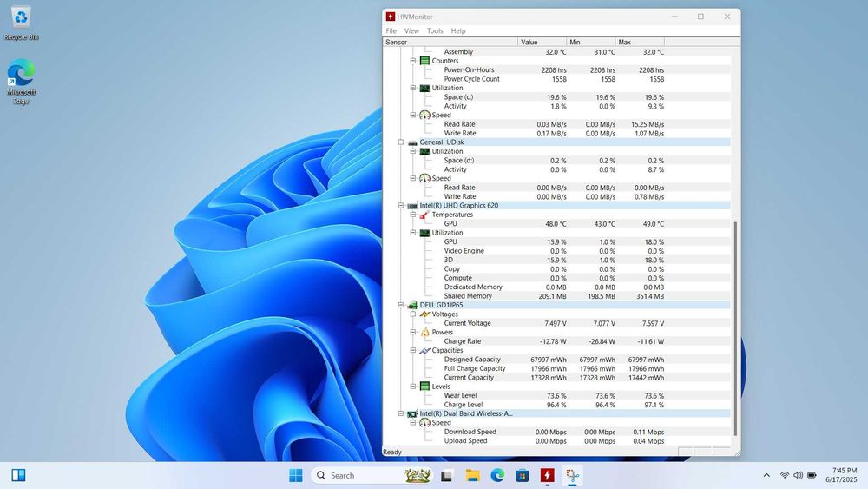Select the Current Voltage row
The width and height of the screenshot is (868, 489).
coord(556,323)
